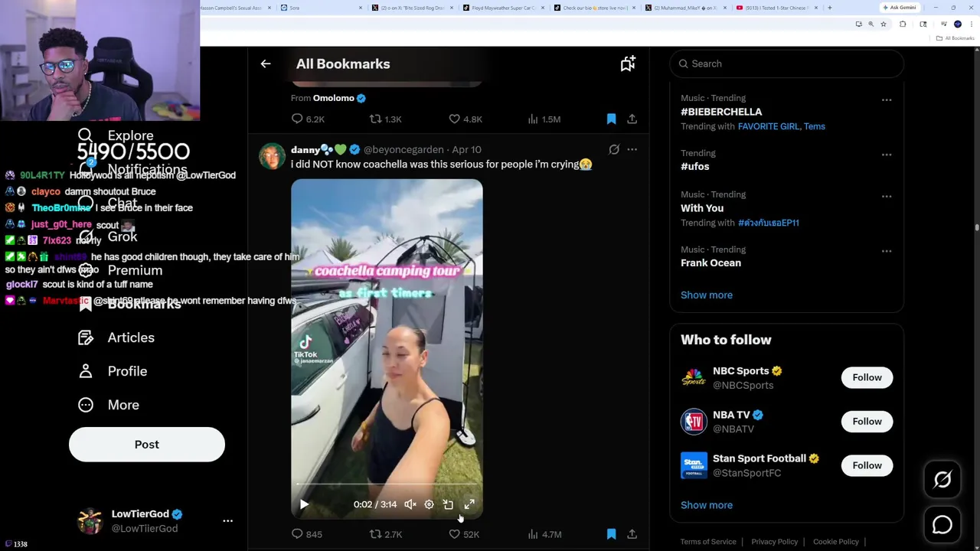This screenshot has height=551, width=980.
Task: Open more options for #ufos trend
Action: point(887,155)
